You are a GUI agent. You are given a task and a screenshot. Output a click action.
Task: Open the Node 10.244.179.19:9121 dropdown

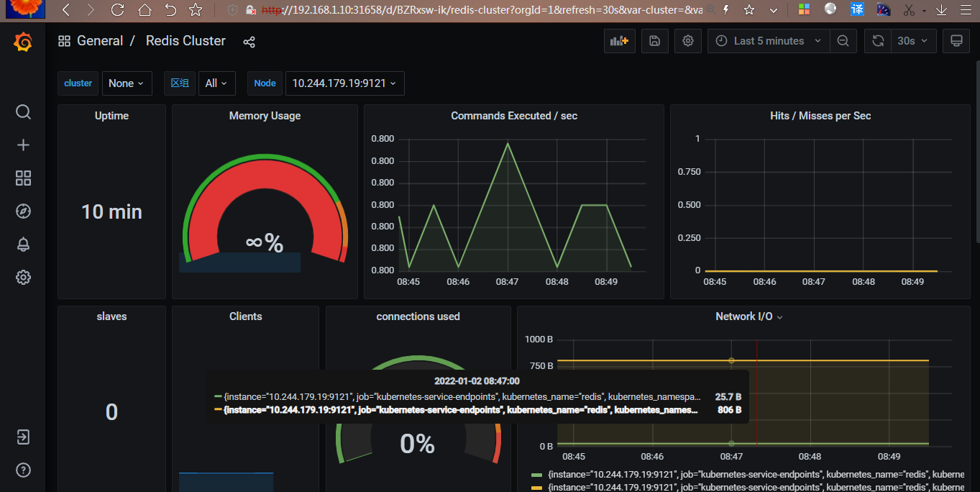[345, 83]
